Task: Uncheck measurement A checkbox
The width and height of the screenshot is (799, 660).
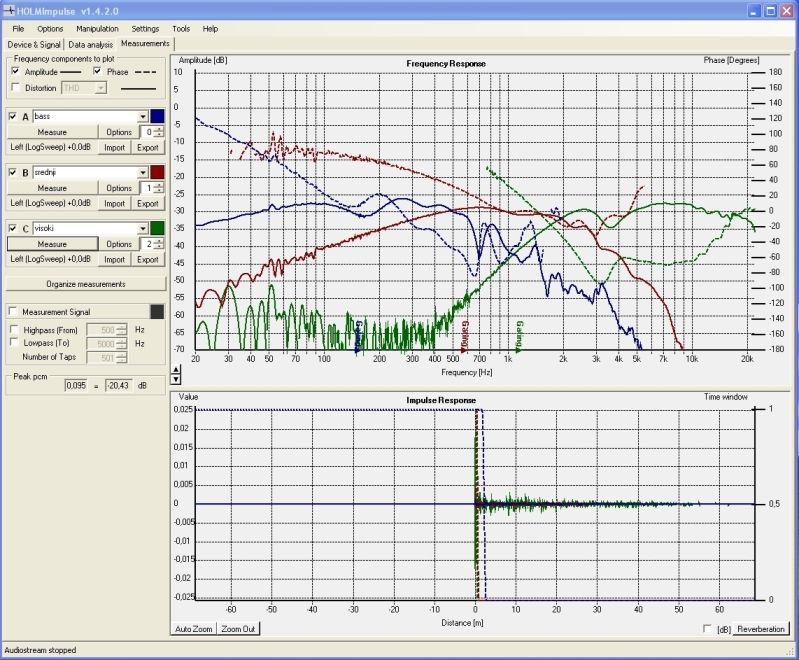Action: pos(13,117)
